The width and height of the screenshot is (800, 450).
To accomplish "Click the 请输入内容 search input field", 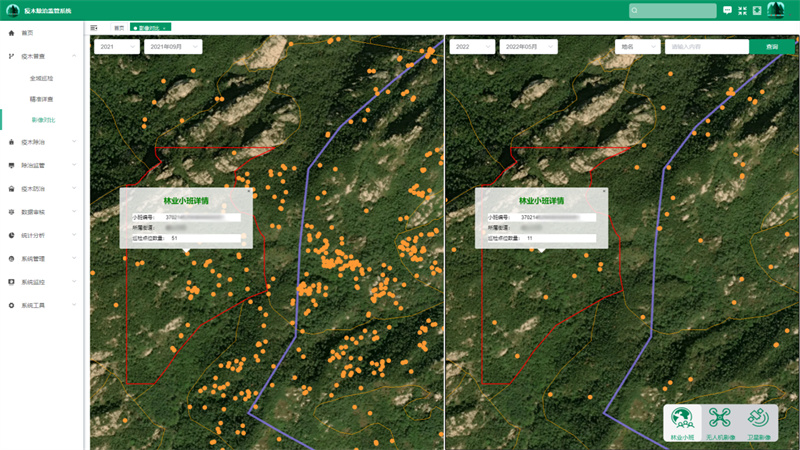I will pos(706,47).
